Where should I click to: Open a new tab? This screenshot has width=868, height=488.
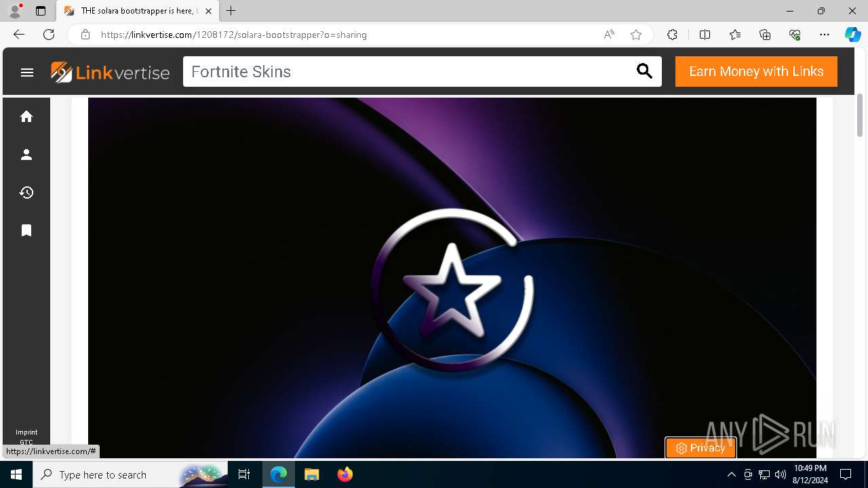[x=231, y=11]
